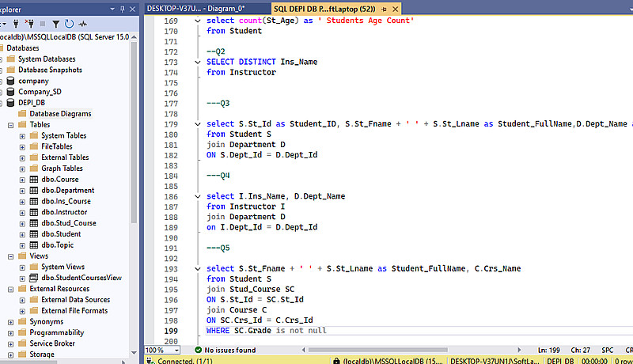633x364 pixels.
Task: Click the Connect plug icon in Object Explorer toolbar
Action: [16, 24]
